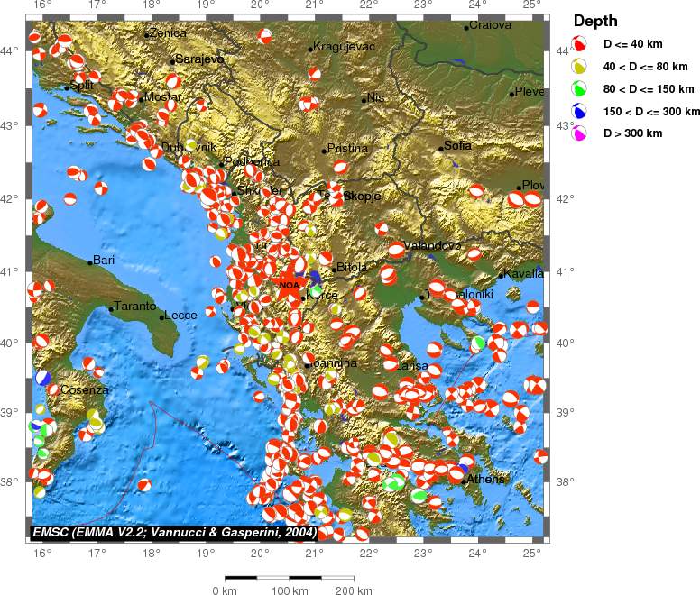700x595 pixels.
Task: Click the green focal mechanism beachball near Kavalla coast
Action: (478, 343)
